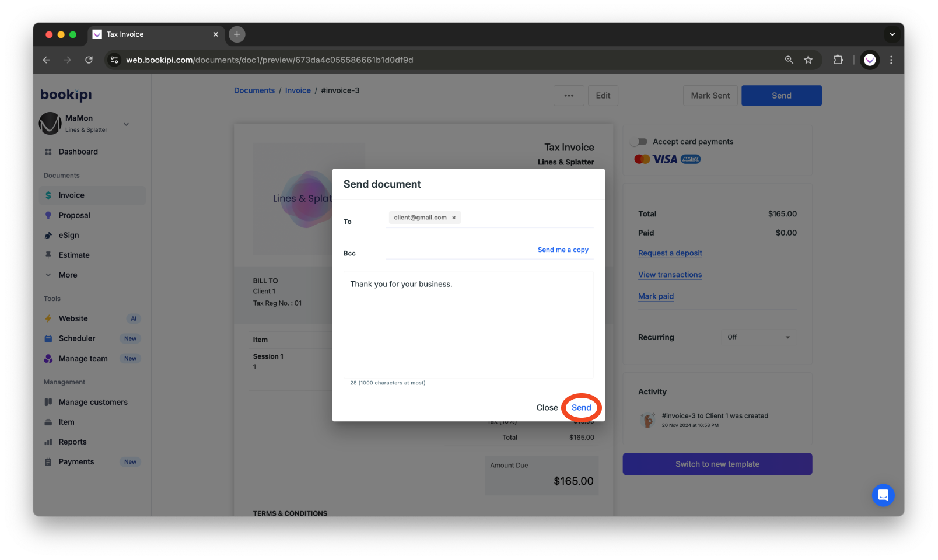The height and width of the screenshot is (560, 938).
Task: Open Manage team
Action: [x=82, y=358]
